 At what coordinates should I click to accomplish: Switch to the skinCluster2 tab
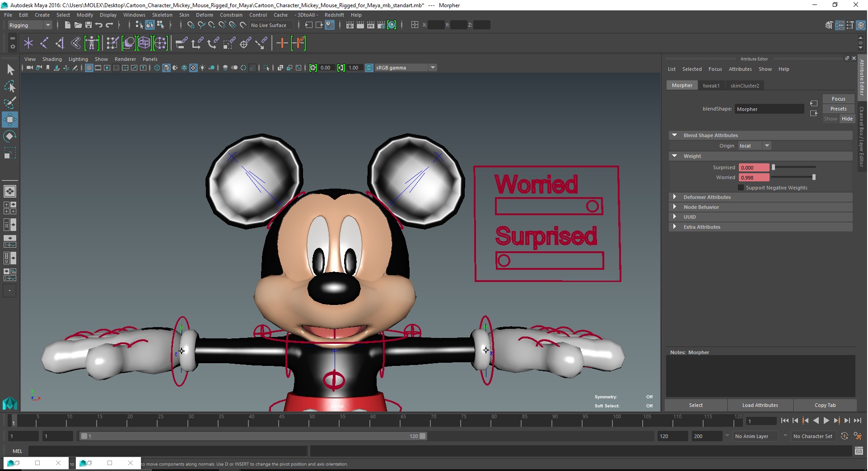click(x=745, y=86)
